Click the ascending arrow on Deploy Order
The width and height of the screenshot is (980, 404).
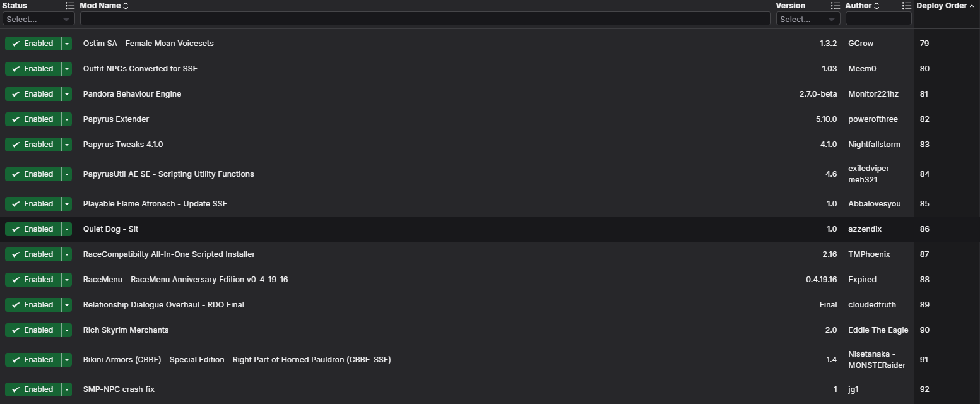click(x=972, y=6)
